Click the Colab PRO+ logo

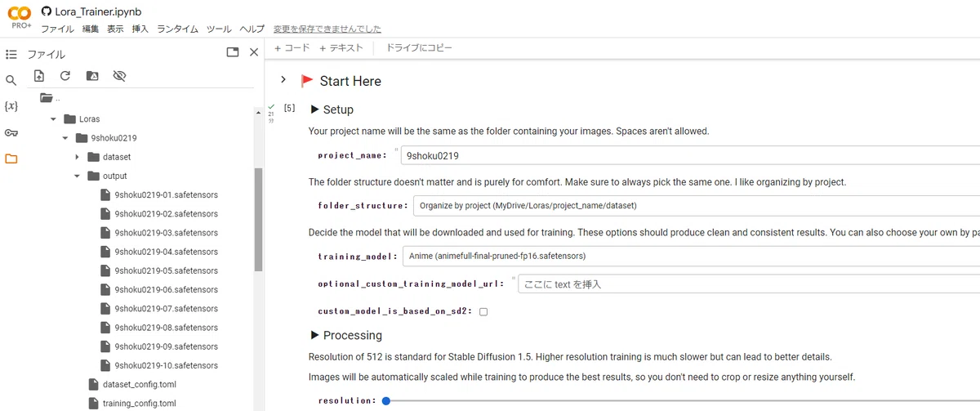tap(20, 17)
